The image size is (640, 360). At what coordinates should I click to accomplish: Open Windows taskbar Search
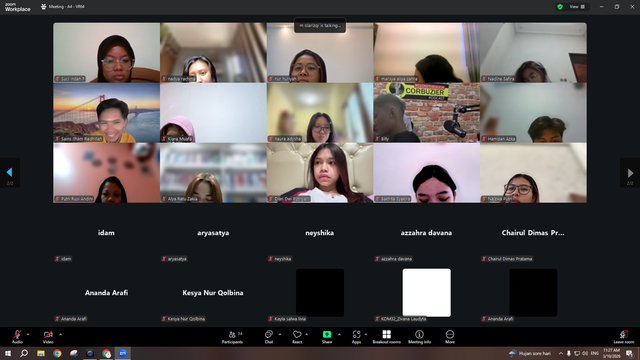[24, 353]
